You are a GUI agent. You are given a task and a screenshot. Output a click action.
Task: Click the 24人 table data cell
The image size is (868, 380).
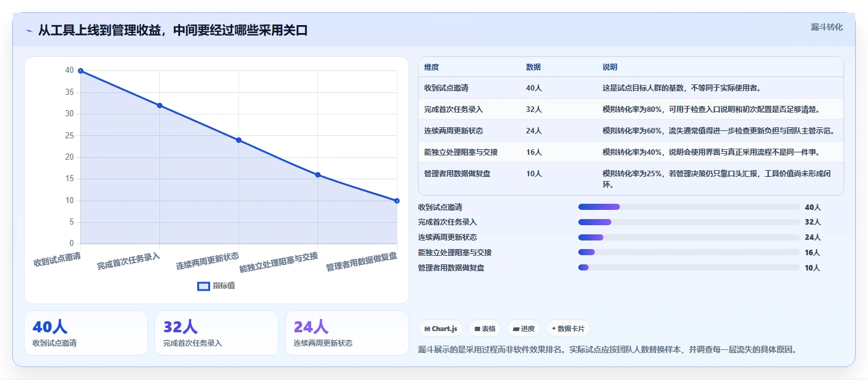(x=534, y=131)
